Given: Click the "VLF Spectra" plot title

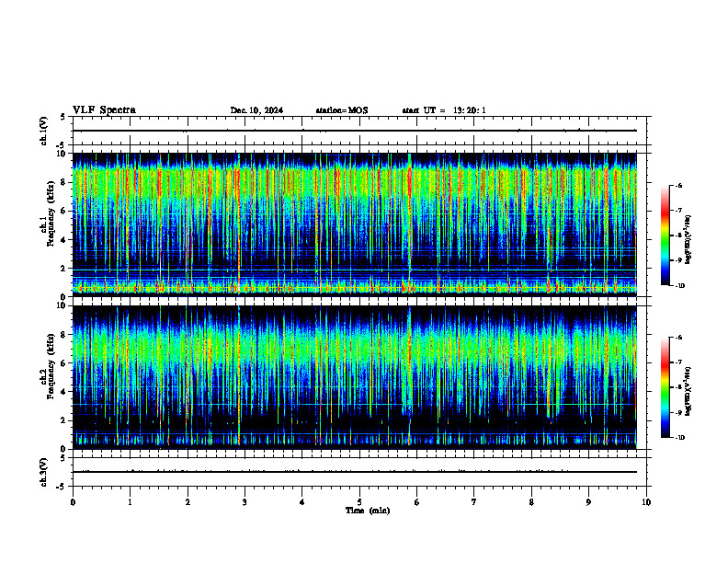Looking at the screenshot, I should (x=104, y=110).
